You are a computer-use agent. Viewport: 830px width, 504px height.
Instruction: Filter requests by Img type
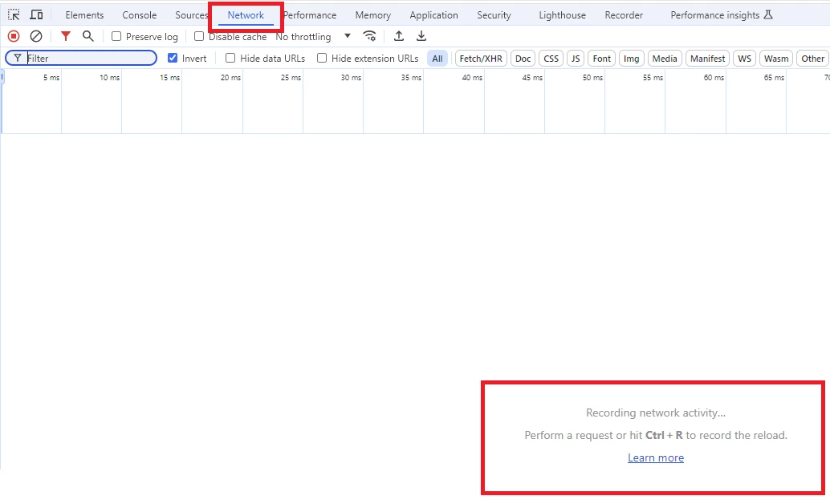pyautogui.click(x=632, y=59)
